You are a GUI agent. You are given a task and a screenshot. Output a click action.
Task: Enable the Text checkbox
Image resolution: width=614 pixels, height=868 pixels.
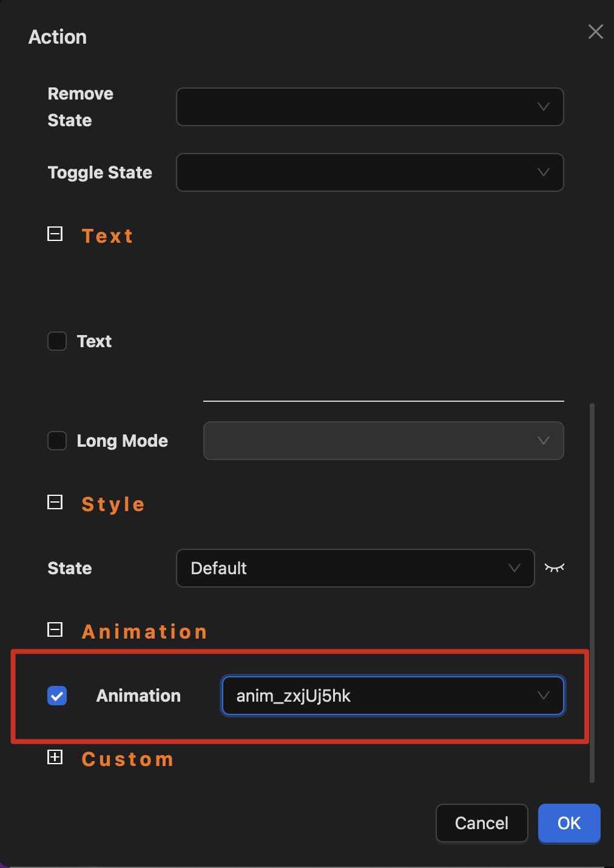(56, 341)
